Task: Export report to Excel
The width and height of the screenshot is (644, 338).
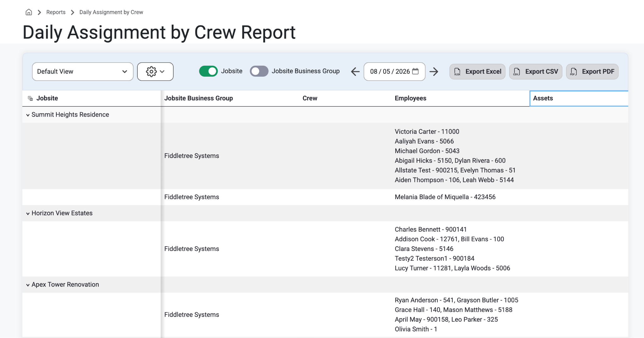Action: [477, 72]
